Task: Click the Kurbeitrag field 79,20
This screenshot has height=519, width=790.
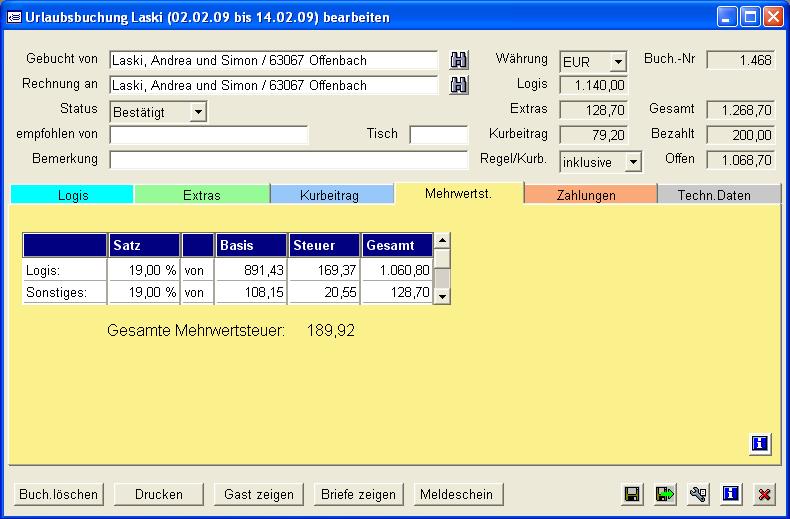Action: (x=594, y=135)
